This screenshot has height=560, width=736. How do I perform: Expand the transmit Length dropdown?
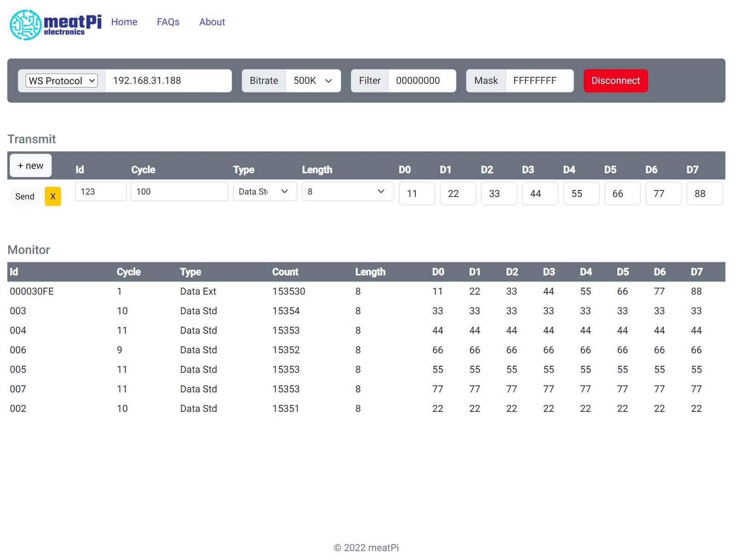348,192
